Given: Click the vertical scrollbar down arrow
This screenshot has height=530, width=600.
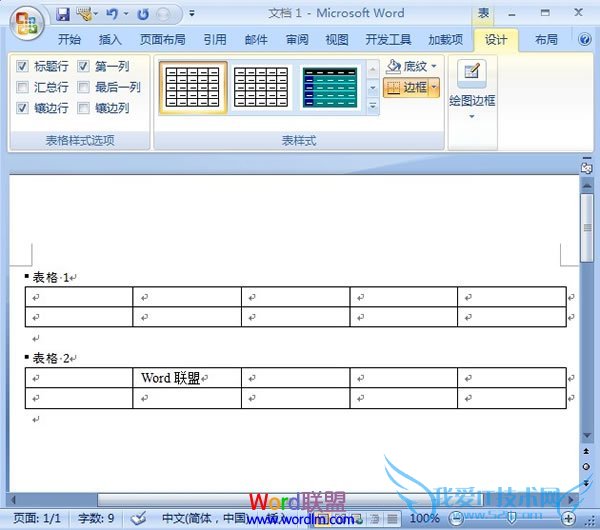Looking at the screenshot, I should (586, 435).
